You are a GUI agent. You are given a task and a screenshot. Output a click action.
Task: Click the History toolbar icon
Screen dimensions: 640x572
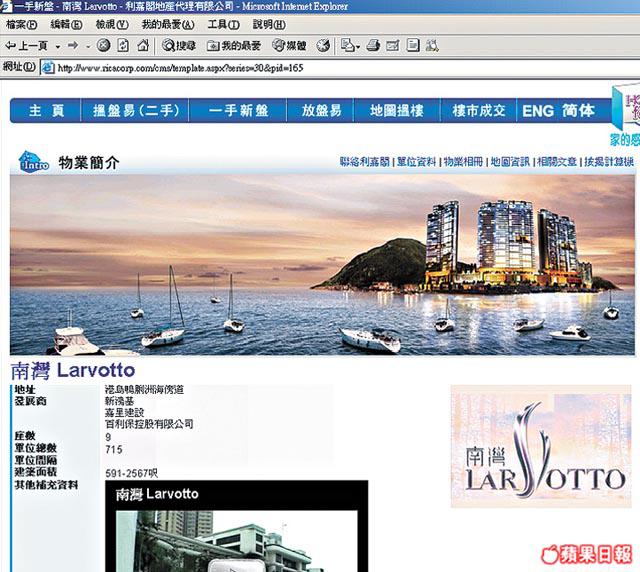click(x=323, y=46)
